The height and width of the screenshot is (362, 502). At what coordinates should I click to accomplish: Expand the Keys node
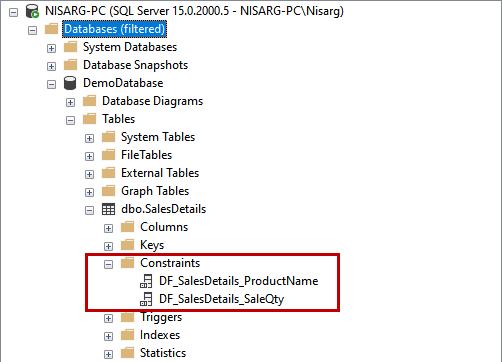pos(108,247)
